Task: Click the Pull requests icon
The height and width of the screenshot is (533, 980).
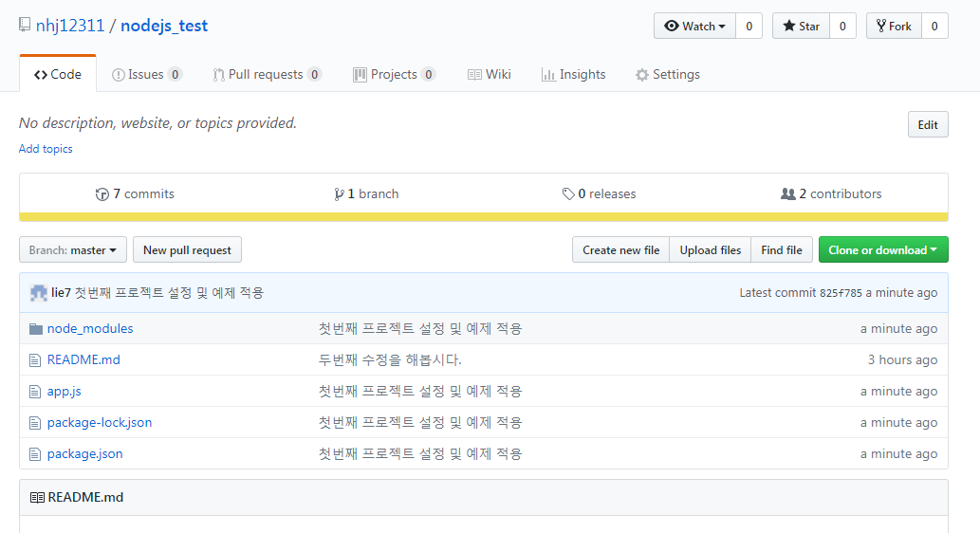Action: point(218,75)
